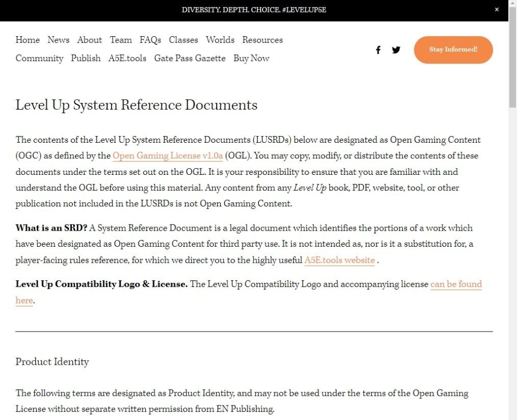The height and width of the screenshot is (420, 517).
Task: Open the News menu item
Action: click(58, 40)
